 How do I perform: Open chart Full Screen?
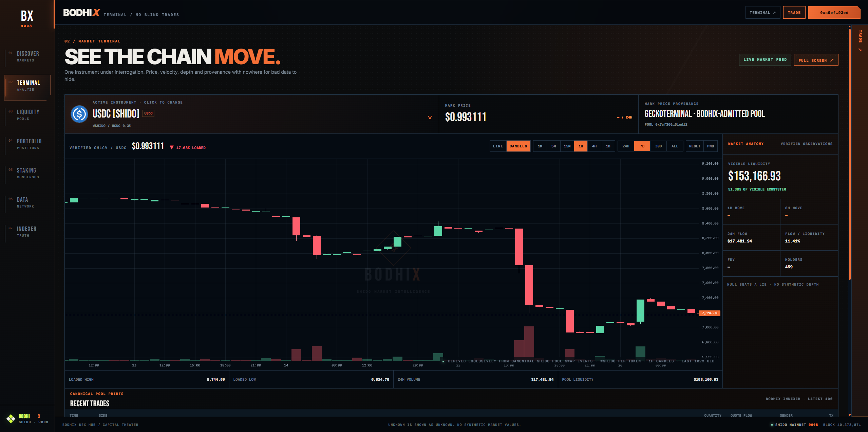click(x=816, y=60)
